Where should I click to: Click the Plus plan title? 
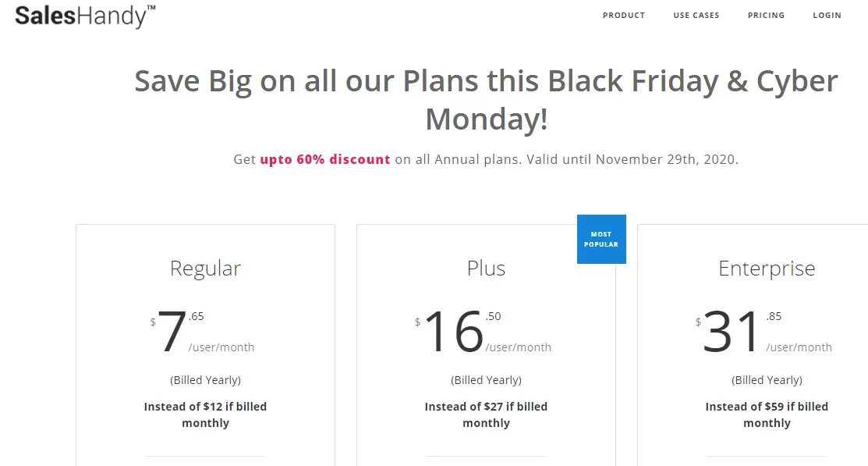click(486, 268)
